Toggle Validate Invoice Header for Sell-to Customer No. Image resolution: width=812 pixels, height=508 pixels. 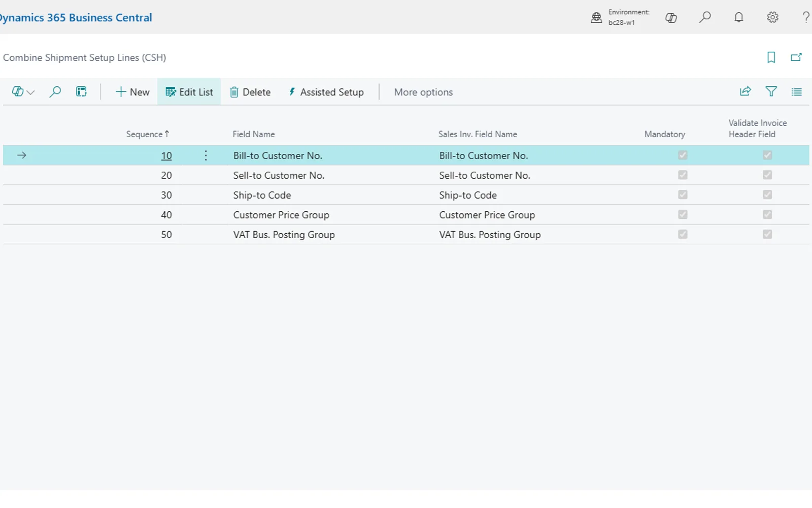tap(767, 175)
